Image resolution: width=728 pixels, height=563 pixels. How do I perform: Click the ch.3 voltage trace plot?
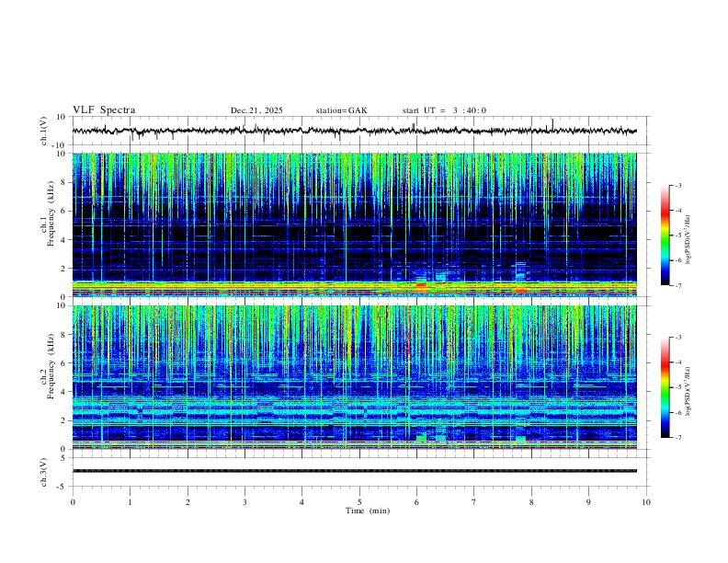(x=354, y=471)
